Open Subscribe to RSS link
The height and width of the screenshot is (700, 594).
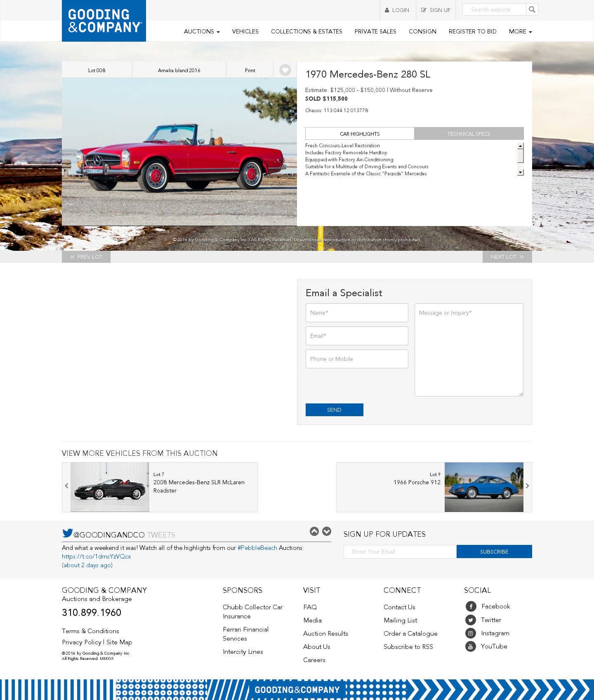pos(408,647)
